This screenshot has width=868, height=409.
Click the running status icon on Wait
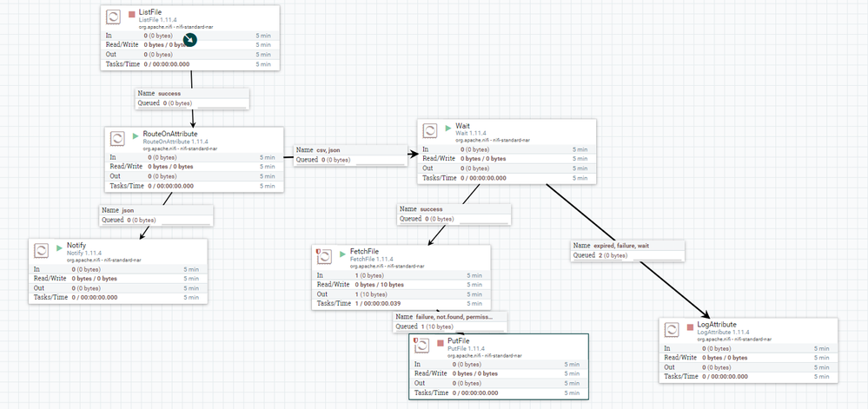(x=448, y=128)
